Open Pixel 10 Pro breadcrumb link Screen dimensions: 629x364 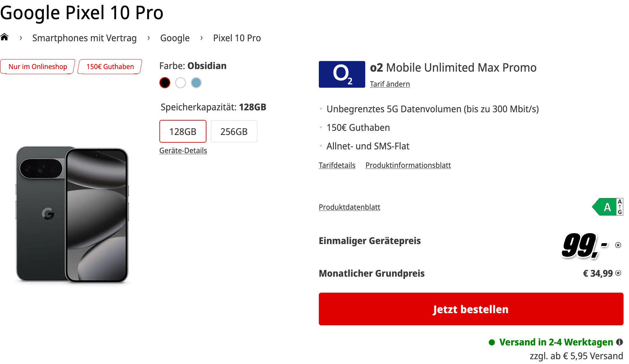click(x=237, y=38)
